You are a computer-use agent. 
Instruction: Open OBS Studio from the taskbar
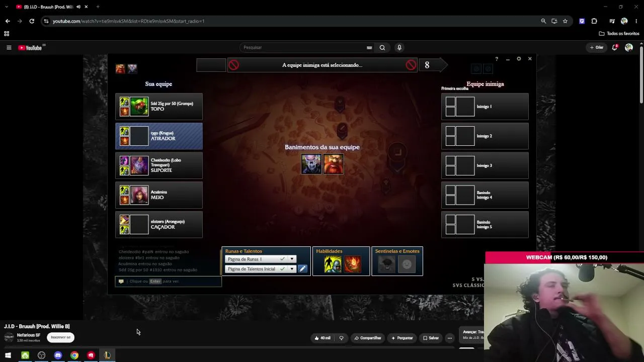(x=41, y=355)
